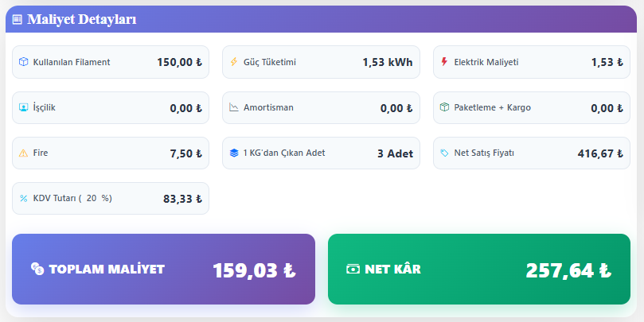Image resolution: width=644 pixels, height=322 pixels.
Task: Select the green Net Kâr summary card
Action: click(x=478, y=269)
